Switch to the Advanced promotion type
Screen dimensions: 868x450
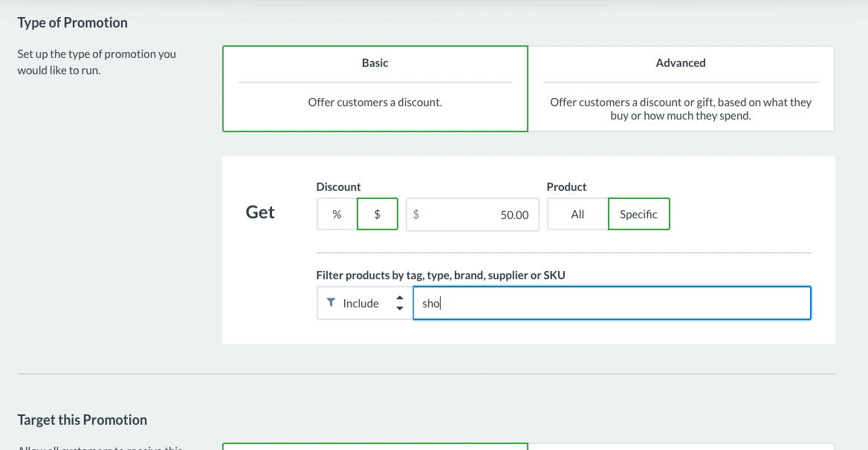[x=681, y=63]
